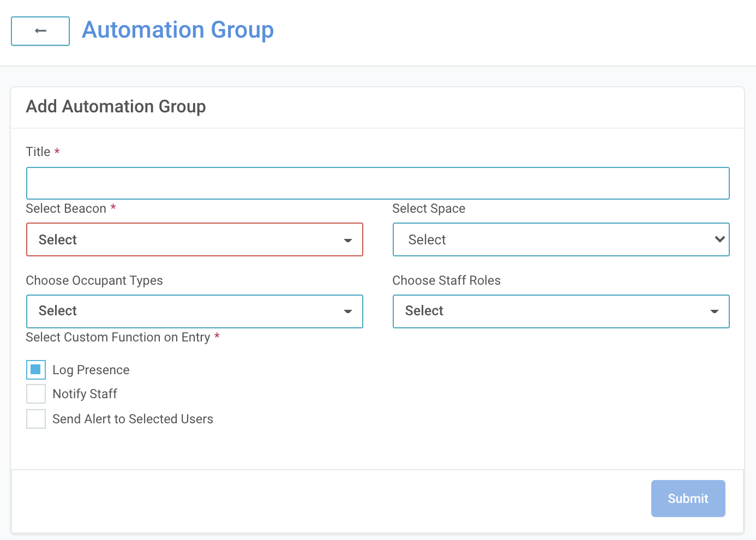Click the Log Presence label text
Screen dimensions: 756x540
[91, 370]
